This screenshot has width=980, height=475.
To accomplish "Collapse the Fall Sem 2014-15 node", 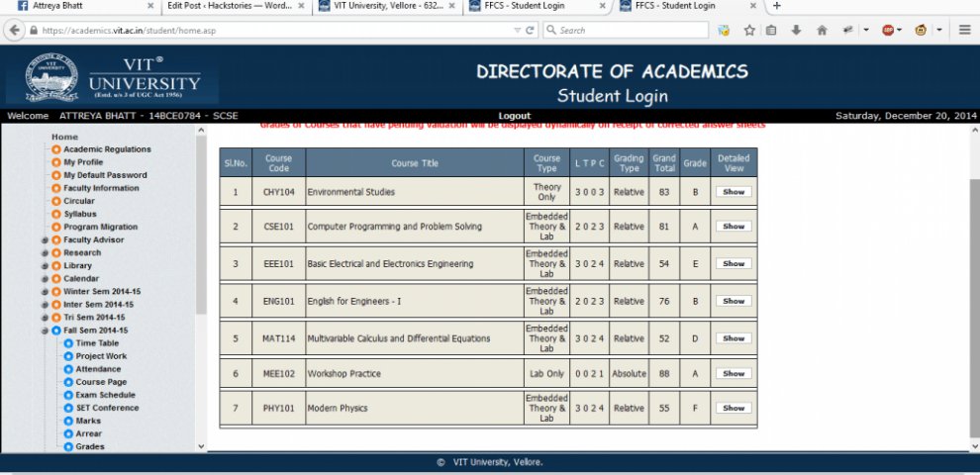I will click(x=45, y=331).
